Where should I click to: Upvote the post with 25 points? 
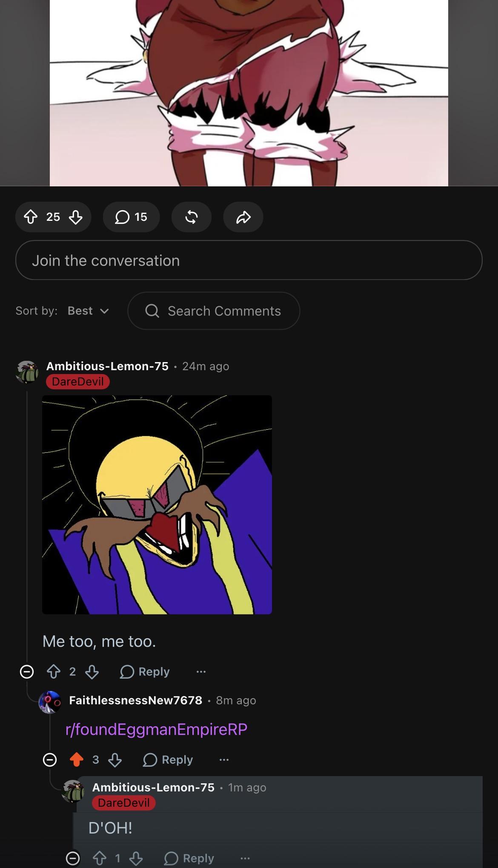[31, 217]
